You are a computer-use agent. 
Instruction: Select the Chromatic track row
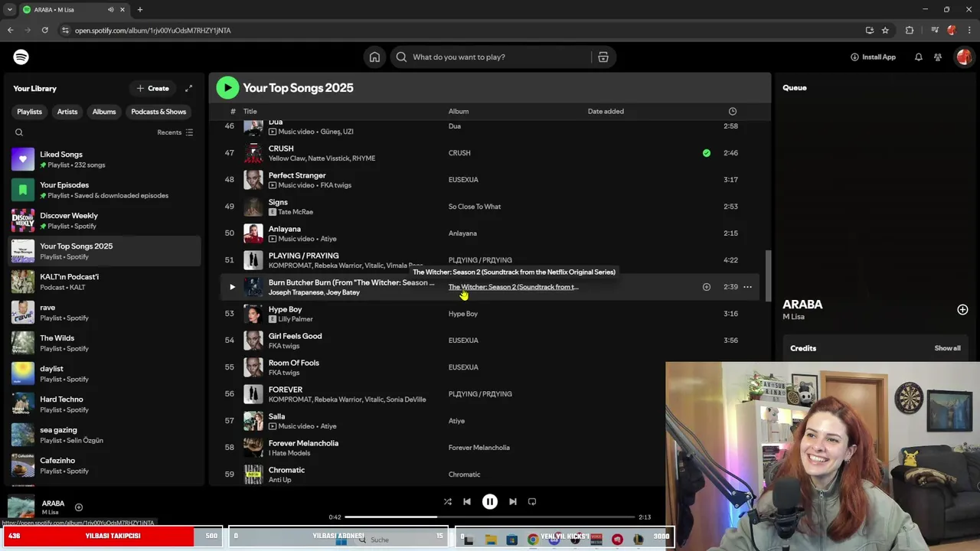click(x=490, y=474)
